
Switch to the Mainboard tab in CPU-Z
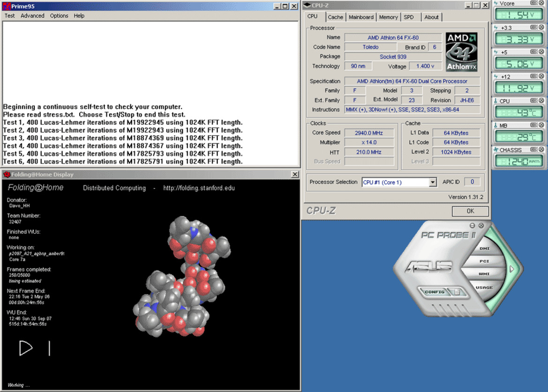click(361, 17)
